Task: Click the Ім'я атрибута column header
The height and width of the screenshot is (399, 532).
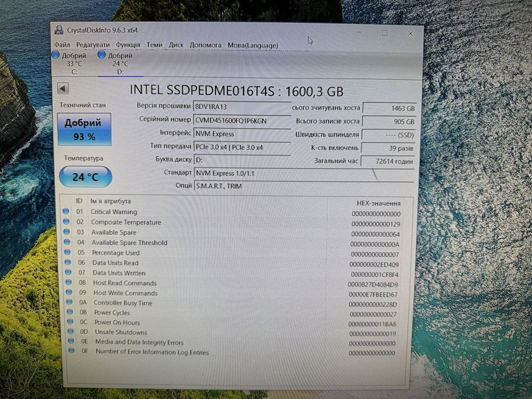Action: pyautogui.click(x=110, y=201)
